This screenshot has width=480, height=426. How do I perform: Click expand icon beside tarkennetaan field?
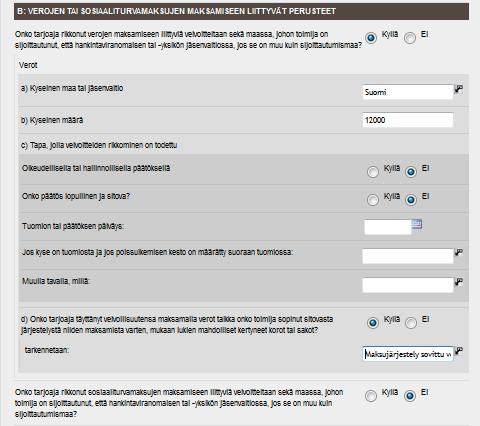(459, 351)
